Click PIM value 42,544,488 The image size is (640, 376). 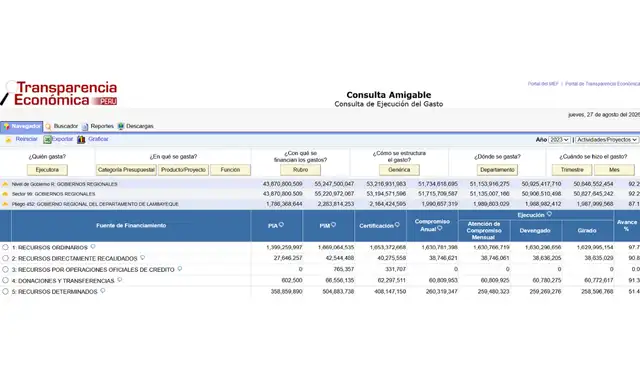coord(338,258)
